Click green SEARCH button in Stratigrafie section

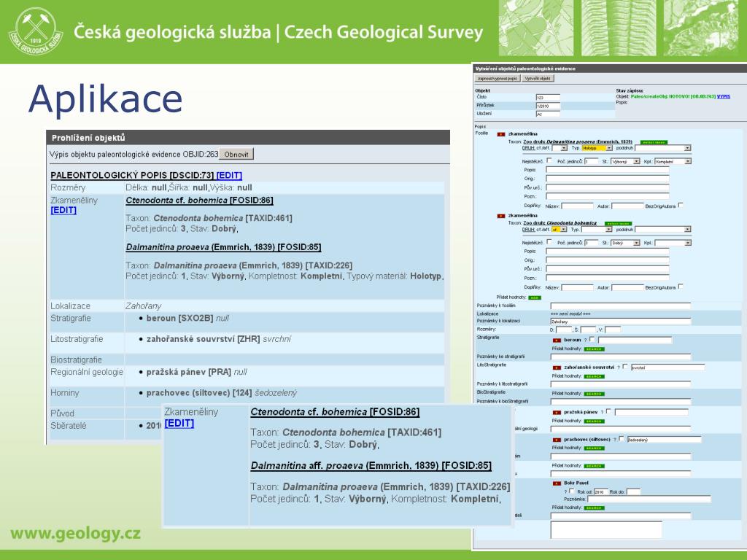pyautogui.click(x=594, y=349)
